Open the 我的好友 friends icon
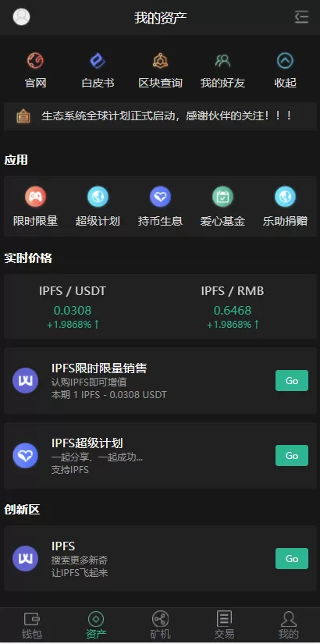The width and height of the screenshot is (320, 644). (222, 61)
